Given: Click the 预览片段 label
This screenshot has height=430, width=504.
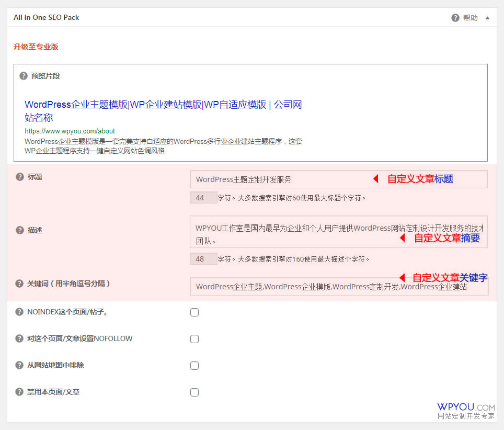Looking at the screenshot, I should [x=45, y=76].
